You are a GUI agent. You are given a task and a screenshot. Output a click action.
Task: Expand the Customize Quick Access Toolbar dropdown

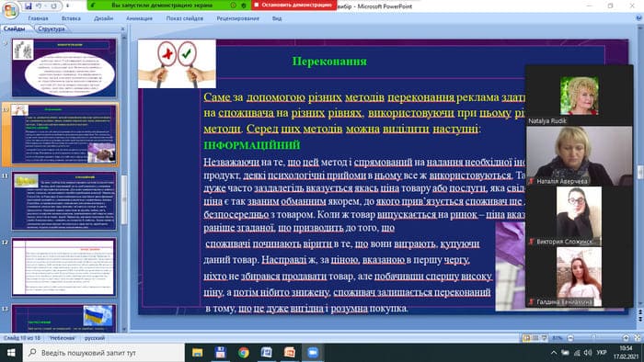click(x=68, y=6)
